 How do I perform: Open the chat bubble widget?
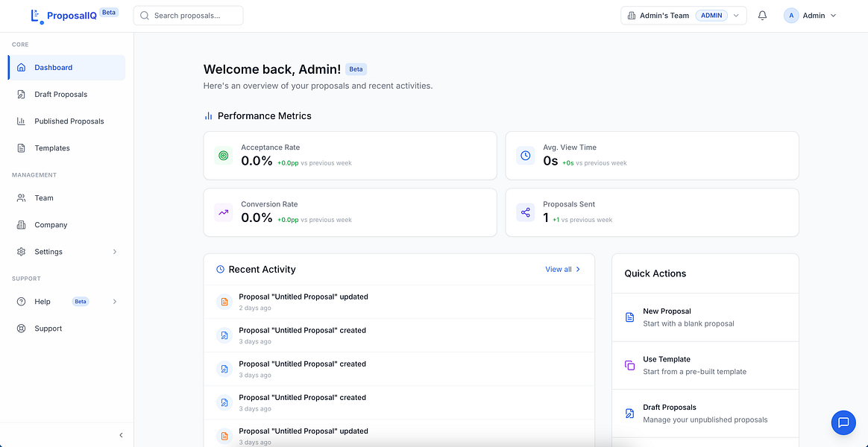pos(843,422)
